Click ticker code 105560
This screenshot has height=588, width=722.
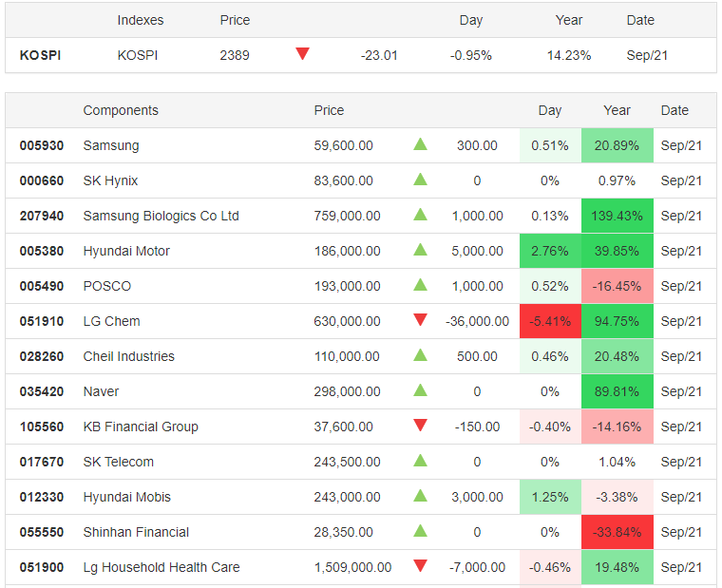tap(42, 427)
